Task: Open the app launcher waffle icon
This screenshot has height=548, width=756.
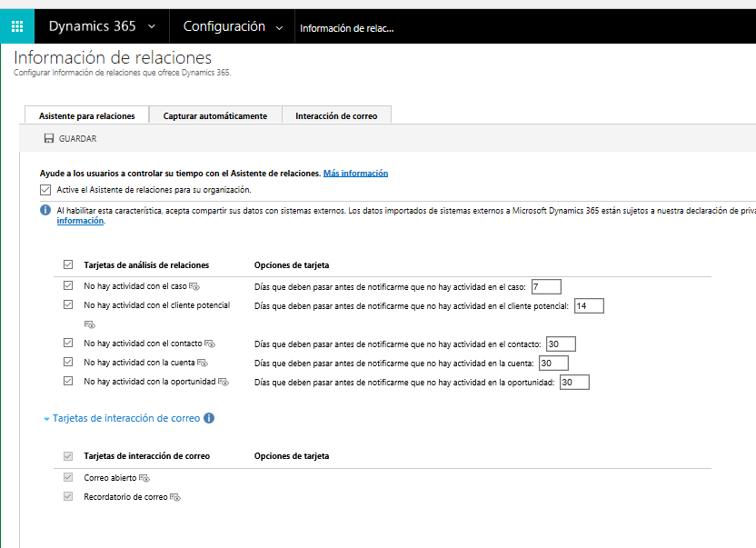Action: pos(17,26)
